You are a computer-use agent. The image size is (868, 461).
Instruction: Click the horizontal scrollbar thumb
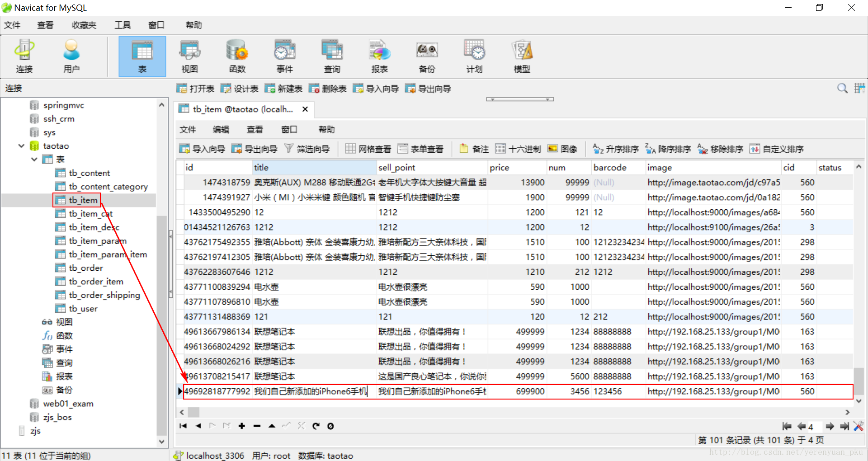pos(193,412)
